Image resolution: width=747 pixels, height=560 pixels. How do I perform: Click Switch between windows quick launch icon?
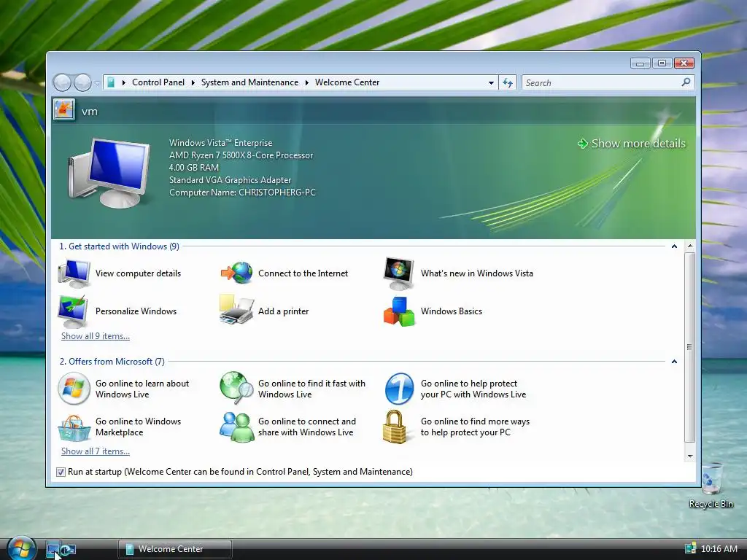[x=68, y=550]
